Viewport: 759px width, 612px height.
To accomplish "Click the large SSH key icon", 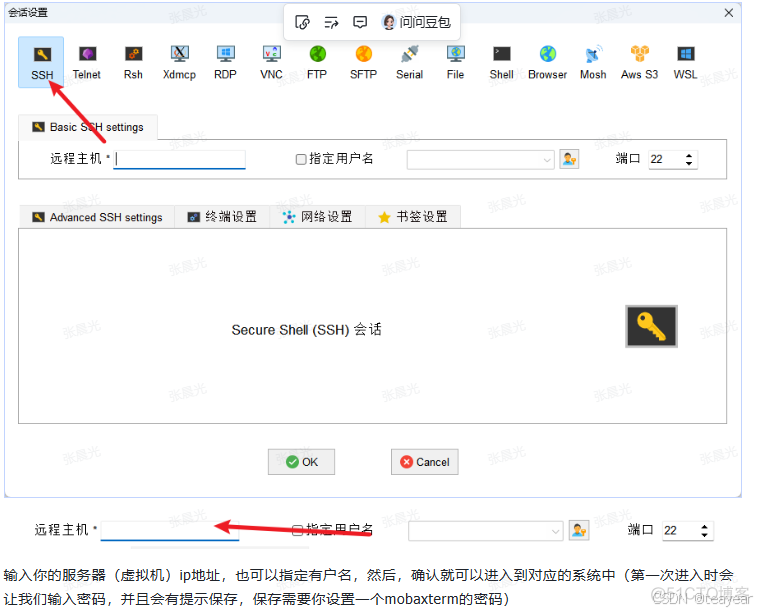I will [x=652, y=326].
